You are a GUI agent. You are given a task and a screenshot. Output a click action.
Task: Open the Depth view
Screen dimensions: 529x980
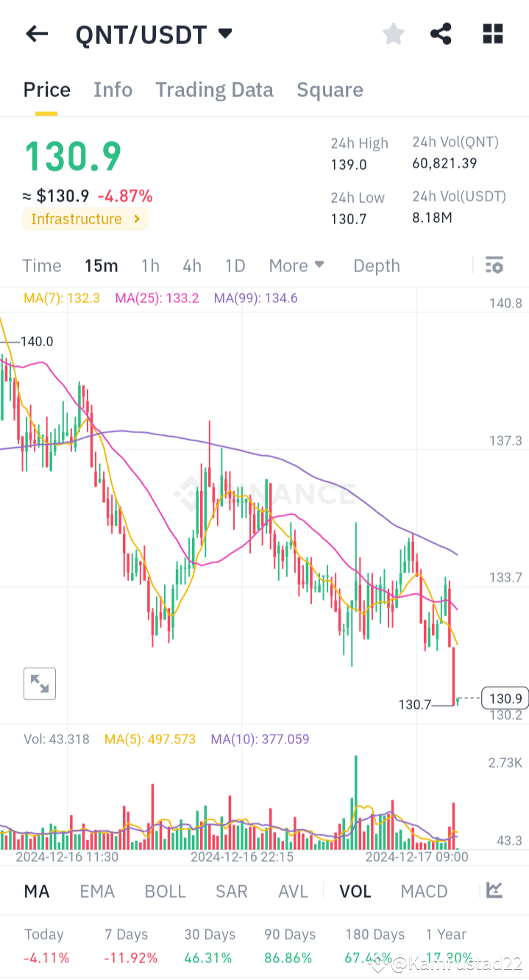pos(376,265)
